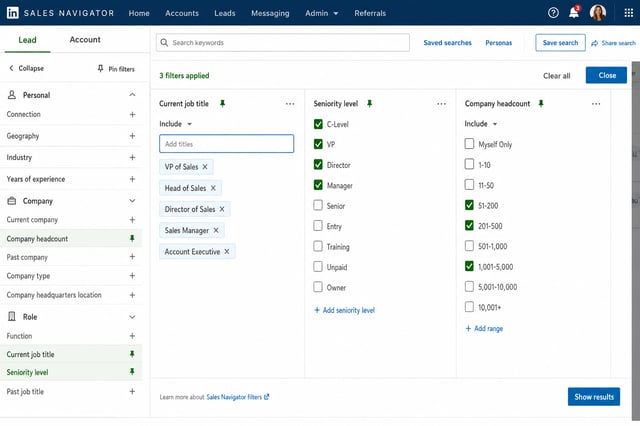This screenshot has height=426, width=640.
Task: Add the Years of experience filter
Action: click(x=132, y=179)
